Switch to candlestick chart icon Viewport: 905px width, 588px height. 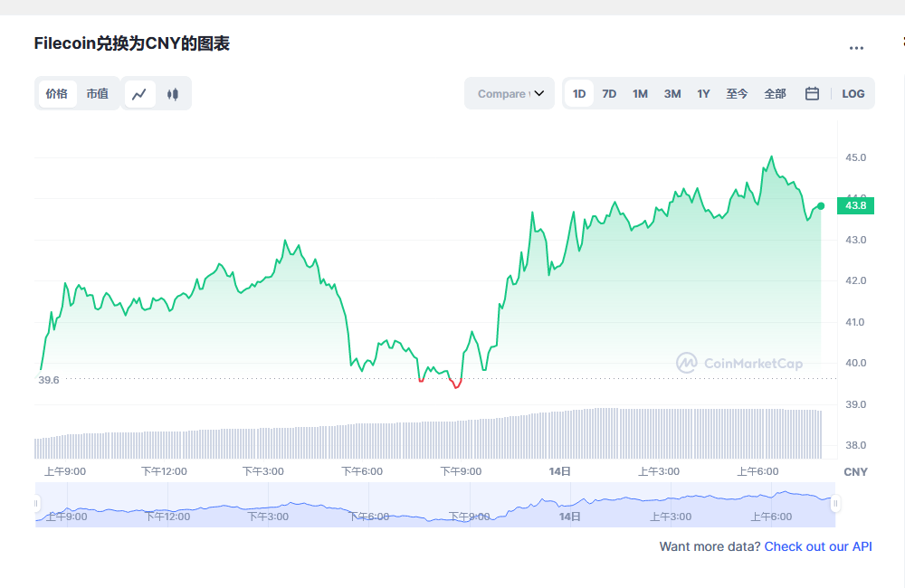click(x=173, y=93)
